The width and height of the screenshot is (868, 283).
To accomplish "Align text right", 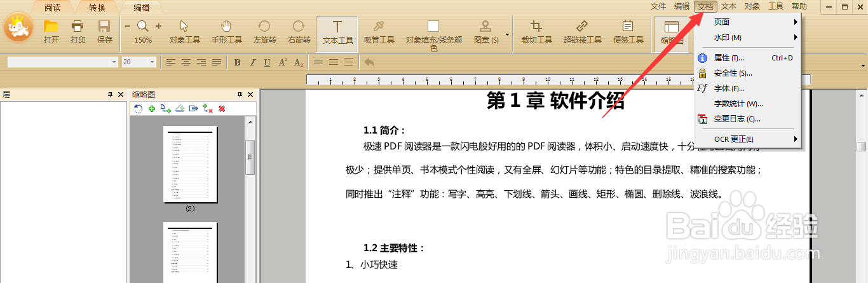I will (201, 62).
